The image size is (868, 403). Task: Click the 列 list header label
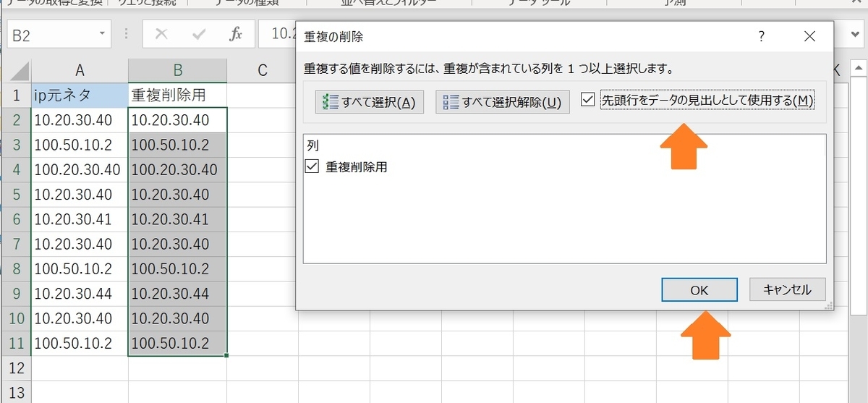pyautogui.click(x=312, y=145)
